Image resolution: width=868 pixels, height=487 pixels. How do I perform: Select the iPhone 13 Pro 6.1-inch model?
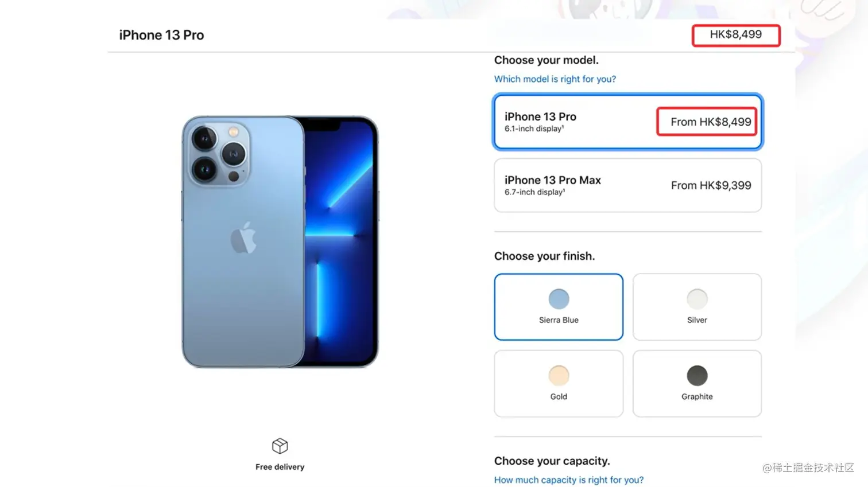pos(627,122)
